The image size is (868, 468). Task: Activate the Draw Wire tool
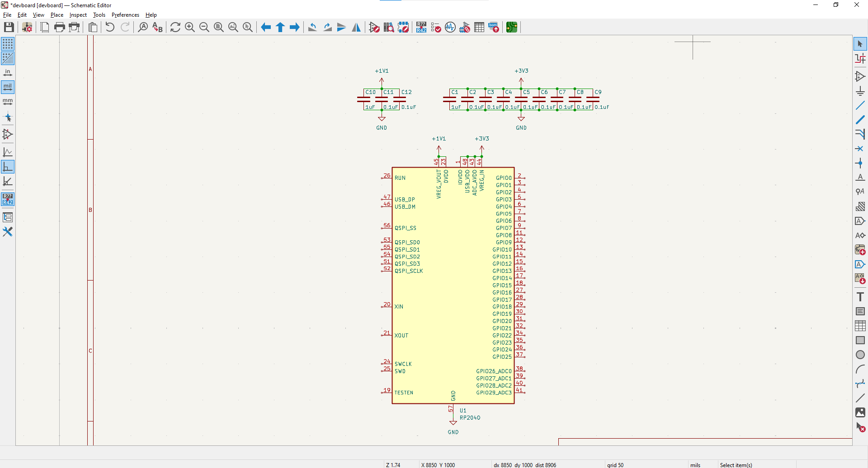point(860,106)
